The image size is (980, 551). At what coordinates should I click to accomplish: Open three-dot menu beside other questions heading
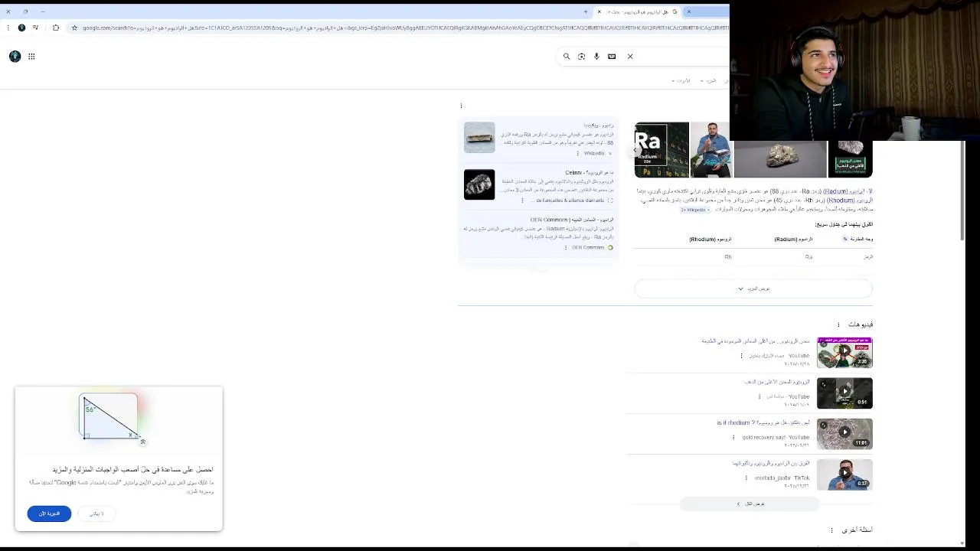[831, 530]
